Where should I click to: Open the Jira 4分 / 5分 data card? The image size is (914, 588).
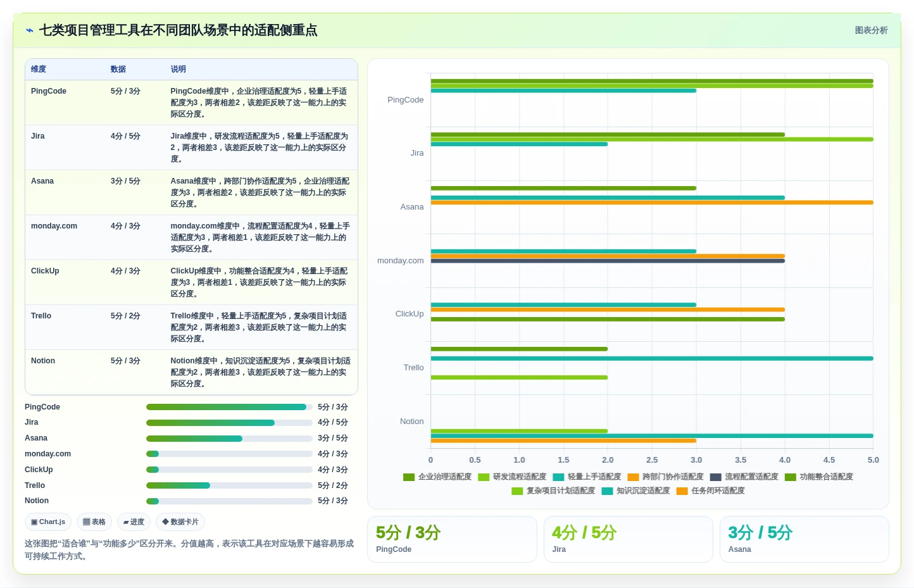click(x=628, y=539)
